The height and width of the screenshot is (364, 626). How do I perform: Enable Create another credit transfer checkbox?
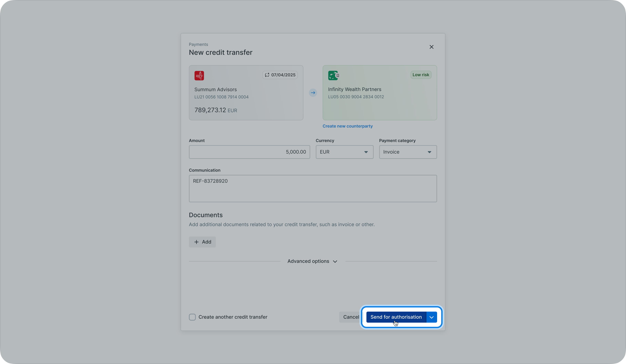click(x=192, y=317)
